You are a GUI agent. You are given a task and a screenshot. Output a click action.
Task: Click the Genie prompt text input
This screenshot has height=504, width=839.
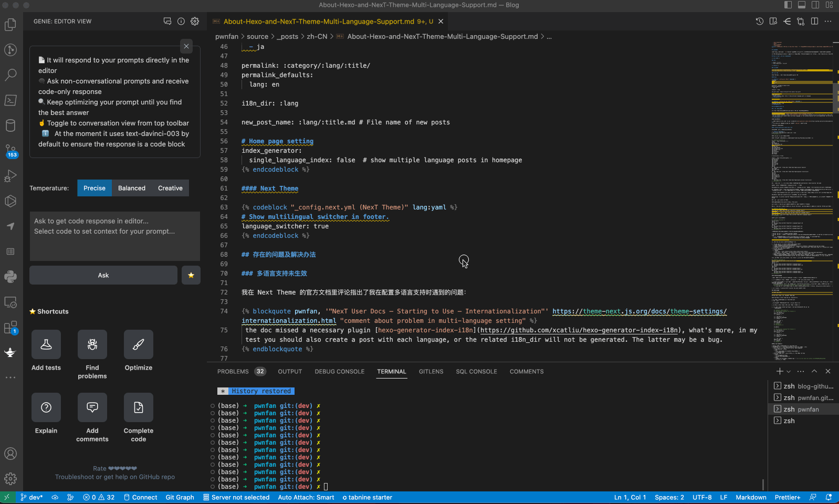point(115,236)
